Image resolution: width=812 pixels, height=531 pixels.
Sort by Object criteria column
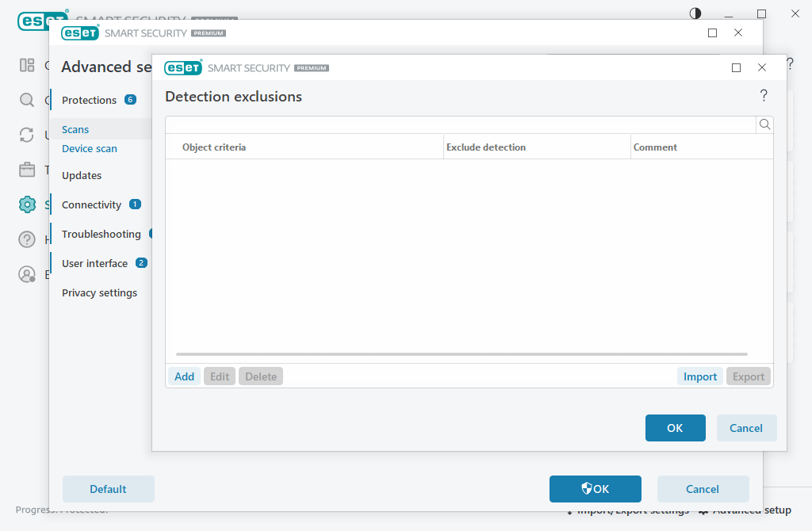click(x=304, y=147)
